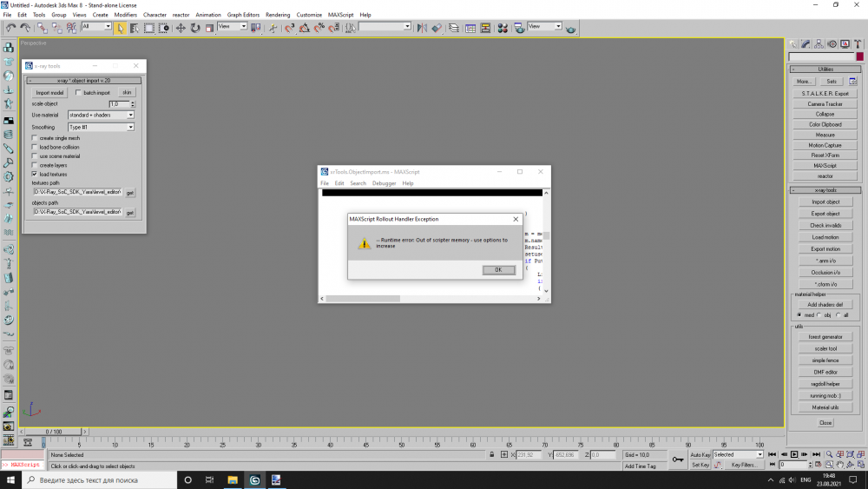Open the Use material dropdown
The height and width of the screenshot is (489, 868).
click(101, 116)
